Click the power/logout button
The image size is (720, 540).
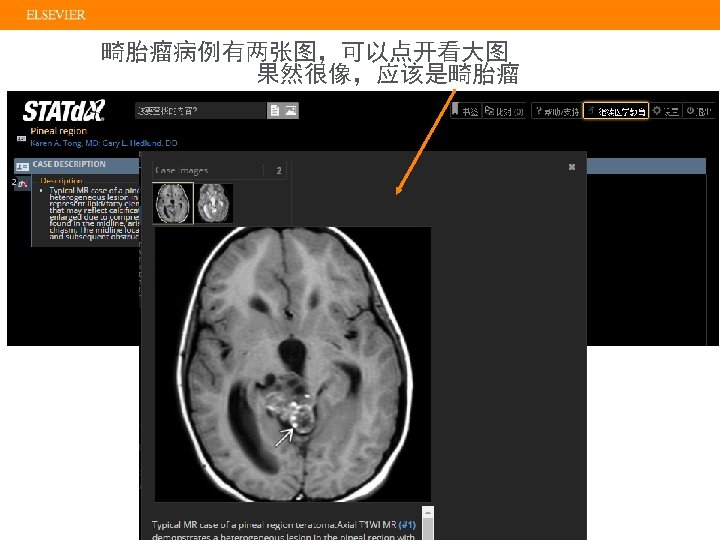[x=698, y=111]
